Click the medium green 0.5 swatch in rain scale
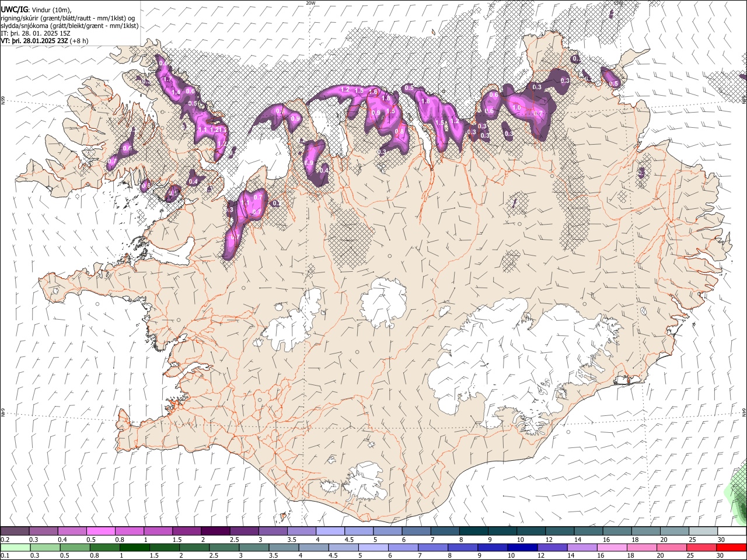The height and width of the screenshot is (560, 747). pos(75,547)
